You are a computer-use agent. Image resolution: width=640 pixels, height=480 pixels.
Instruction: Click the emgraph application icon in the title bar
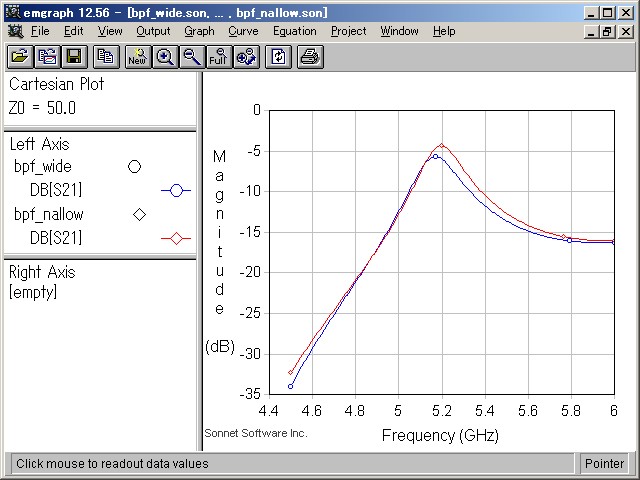coord(13,13)
